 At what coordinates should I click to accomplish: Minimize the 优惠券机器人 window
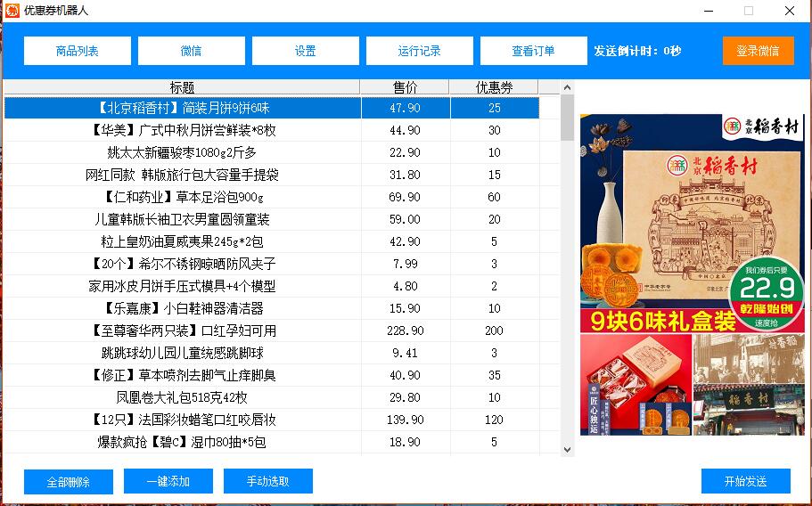[709, 11]
